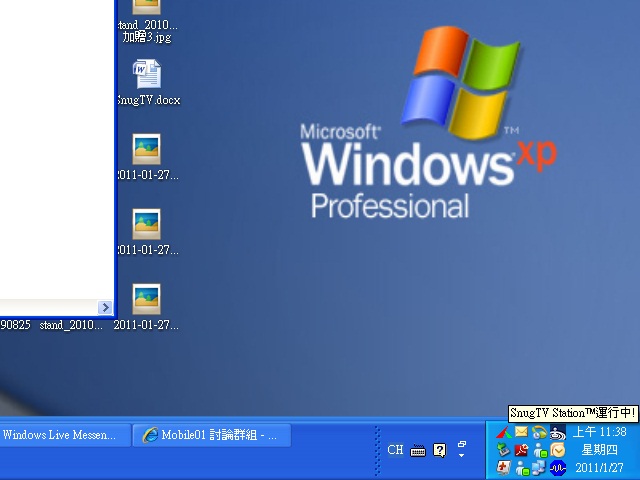Click the 90825 file label

pyautogui.click(x=15, y=325)
